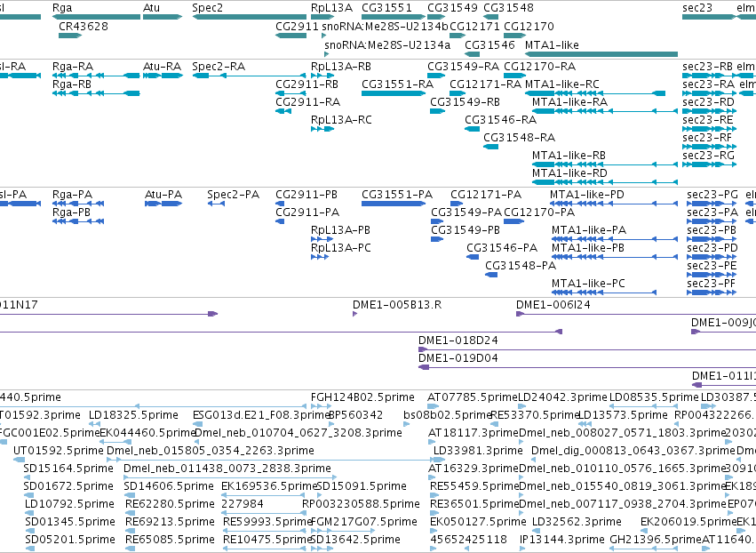Open transcript Rga-RA
The image size is (756, 553).
tap(97, 76)
